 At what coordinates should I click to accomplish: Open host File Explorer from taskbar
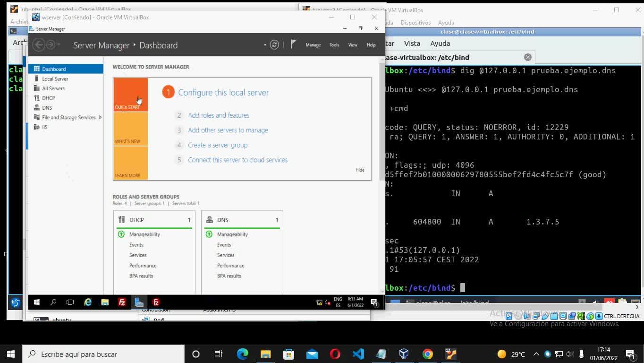coord(265,354)
